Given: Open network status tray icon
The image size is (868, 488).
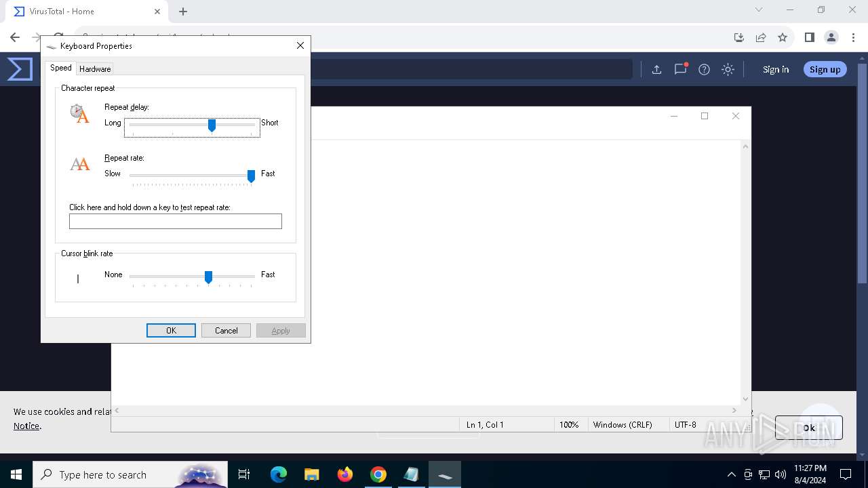Looking at the screenshot, I should tap(764, 474).
